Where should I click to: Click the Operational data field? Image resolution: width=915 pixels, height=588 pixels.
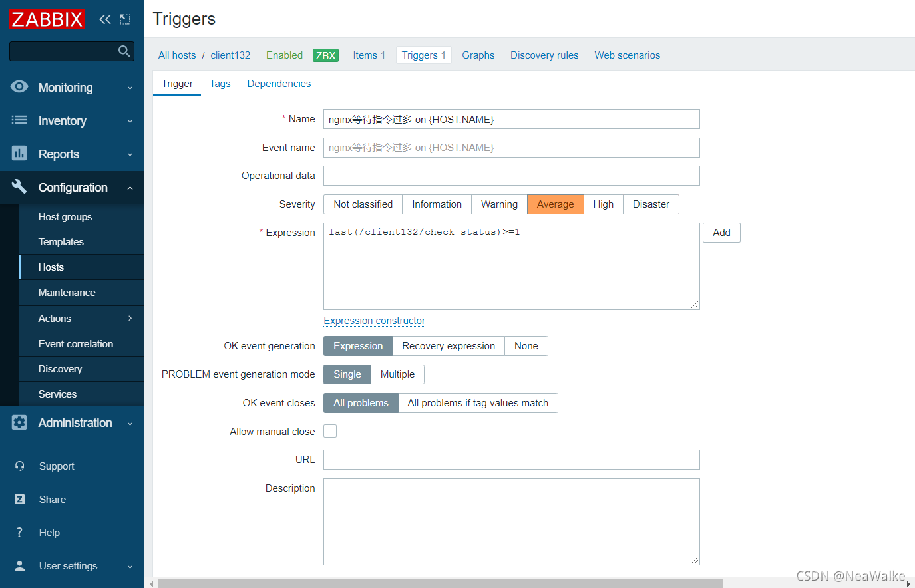coord(512,176)
